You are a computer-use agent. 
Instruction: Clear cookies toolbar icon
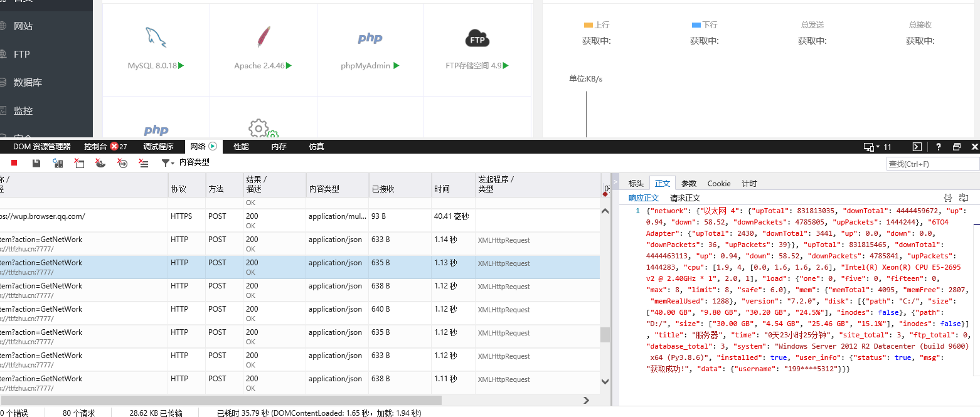(100, 163)
